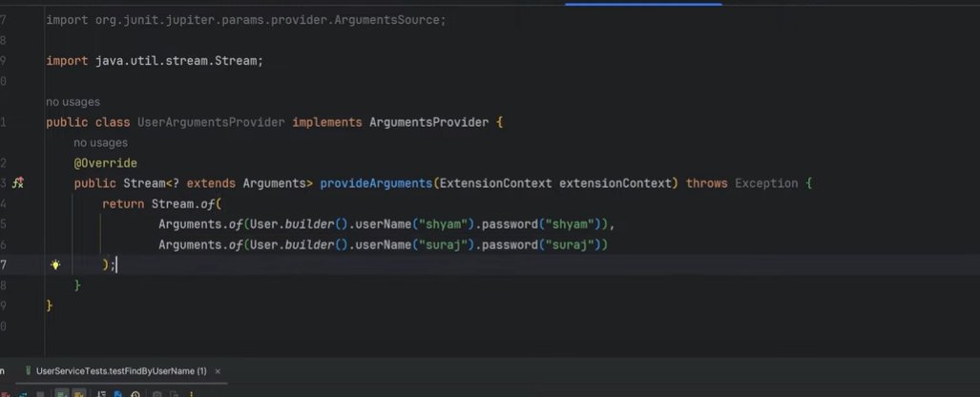Click "Stream.of(" in the return statement
980x397 pixels.
pos(186,204)
